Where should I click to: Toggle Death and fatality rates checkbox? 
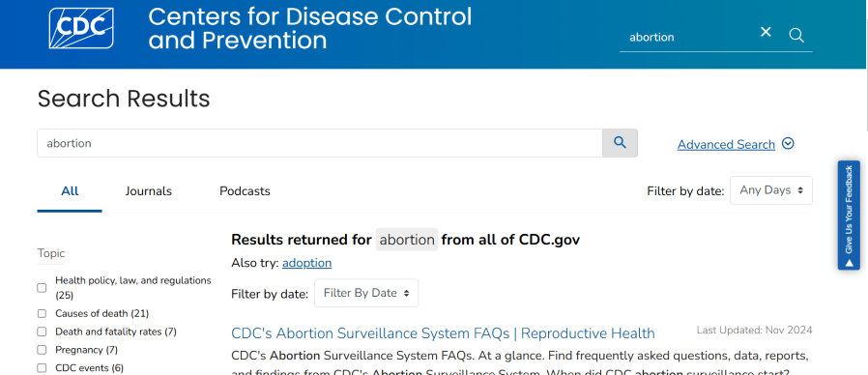pyautogui.click(x=43, y=332)
